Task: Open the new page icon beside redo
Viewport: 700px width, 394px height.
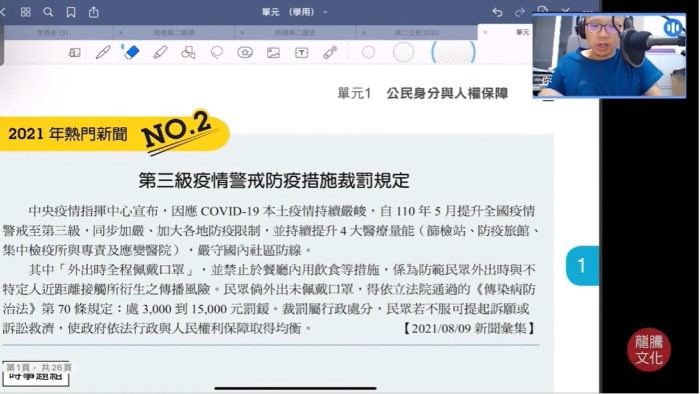Action: click(x=542, y=11)
